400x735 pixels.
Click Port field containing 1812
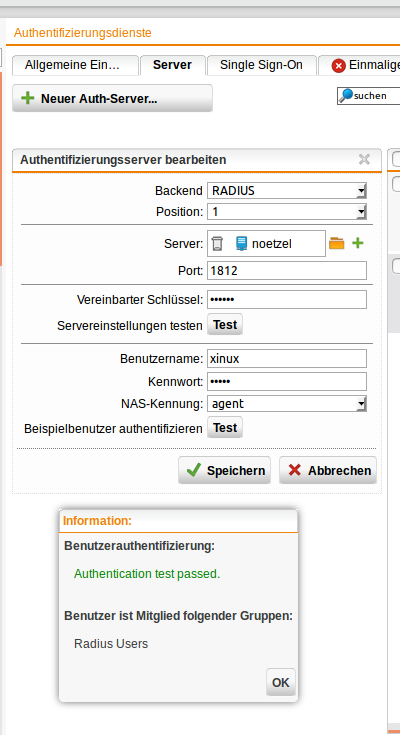(x=287, y=270)
